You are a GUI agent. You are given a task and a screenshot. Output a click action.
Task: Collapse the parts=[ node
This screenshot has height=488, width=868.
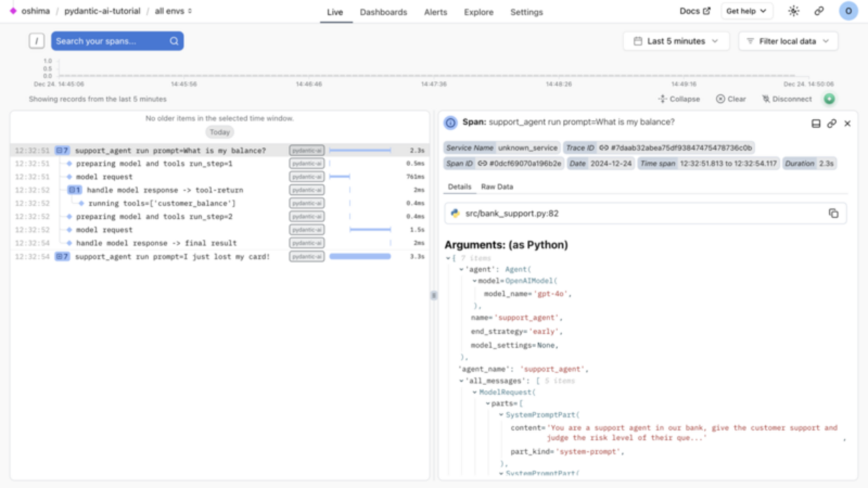(x=487, y=404)
